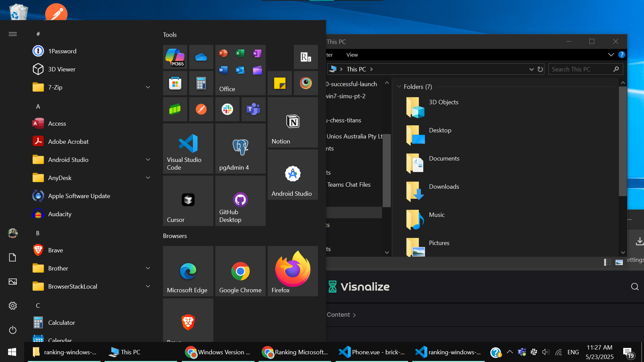Open the GitHub Desktop tile
The image size is (644, 362).
coord(240,201)
